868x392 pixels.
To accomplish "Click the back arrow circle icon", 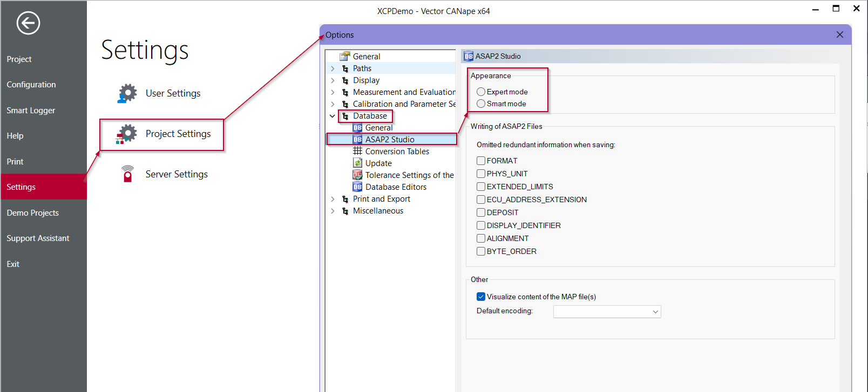I will point(28,23).
